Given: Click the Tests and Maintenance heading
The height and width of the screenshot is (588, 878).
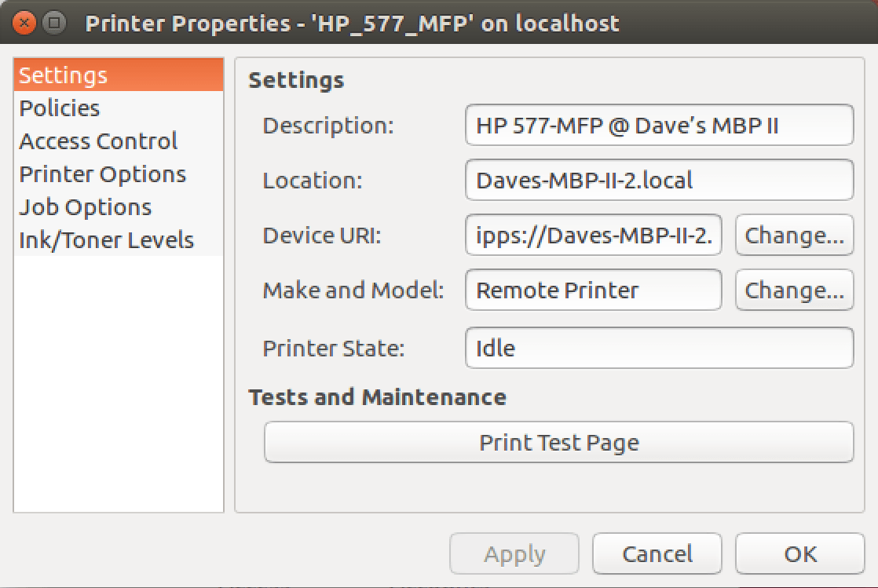Looking at the screenshot, I should click(x=377, y=397).
